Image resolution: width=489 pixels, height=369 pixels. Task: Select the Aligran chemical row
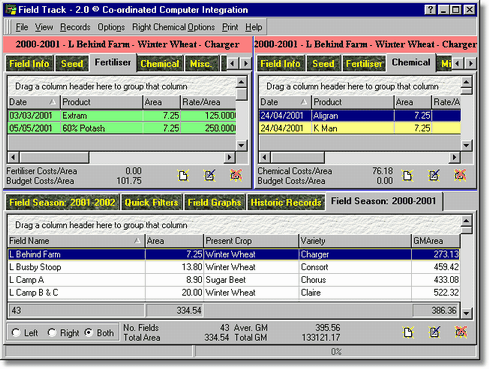(x=360, y=116)
